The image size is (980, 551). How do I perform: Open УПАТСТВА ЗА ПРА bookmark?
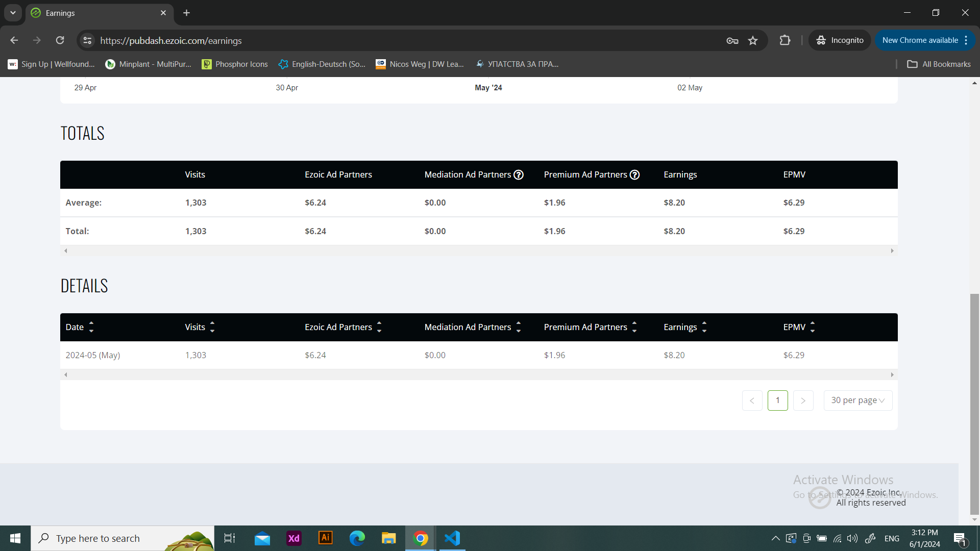coord(517,64)
